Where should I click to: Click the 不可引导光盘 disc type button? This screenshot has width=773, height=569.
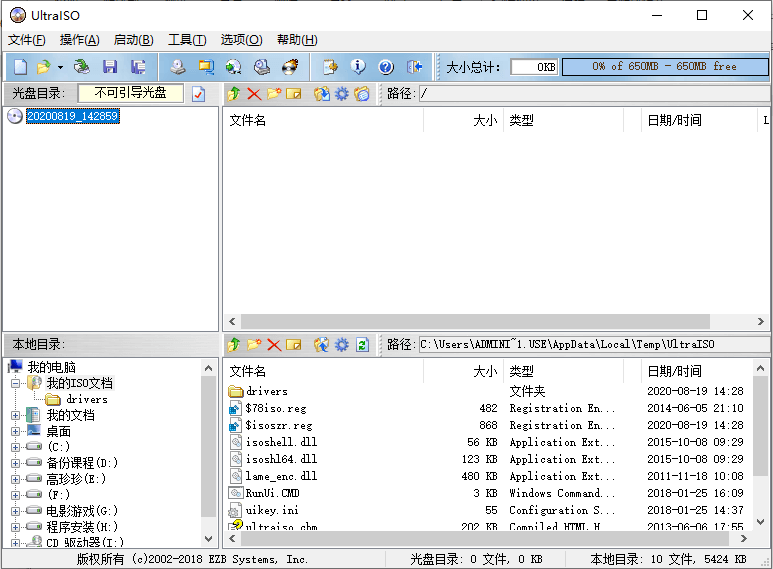pyautogui.click(x=131, y=93)
